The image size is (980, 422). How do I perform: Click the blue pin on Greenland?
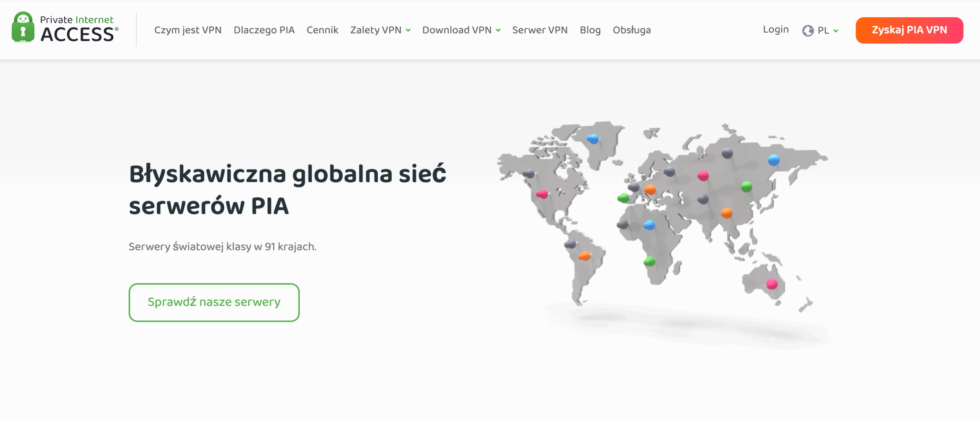click(x=593, y=138)
